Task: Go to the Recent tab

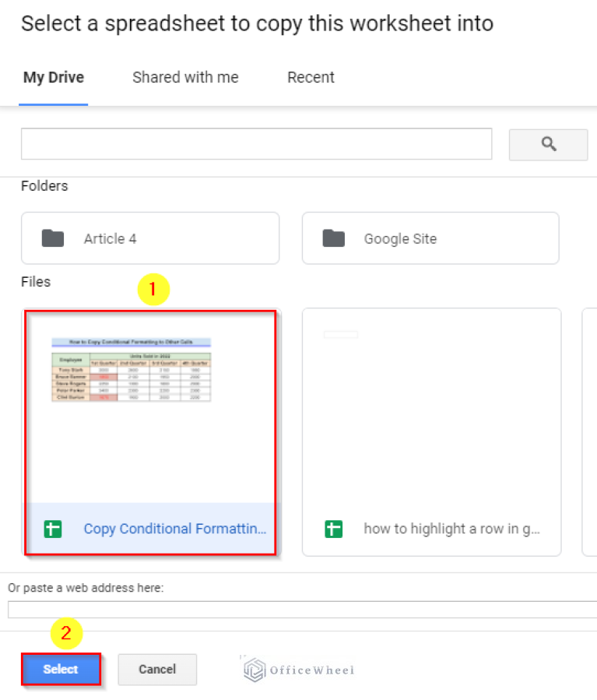Action: [x=311, y=77]
